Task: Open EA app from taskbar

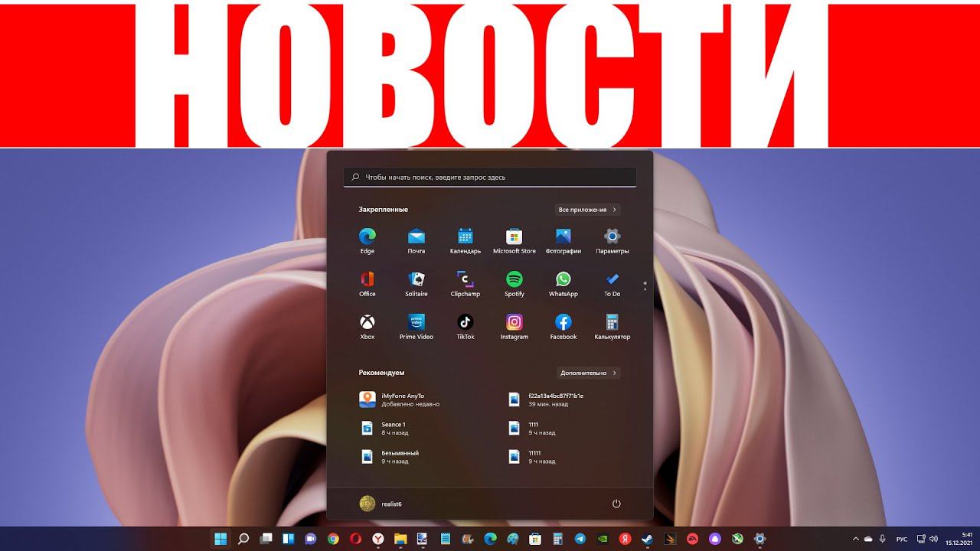Action: coord(692,539)
